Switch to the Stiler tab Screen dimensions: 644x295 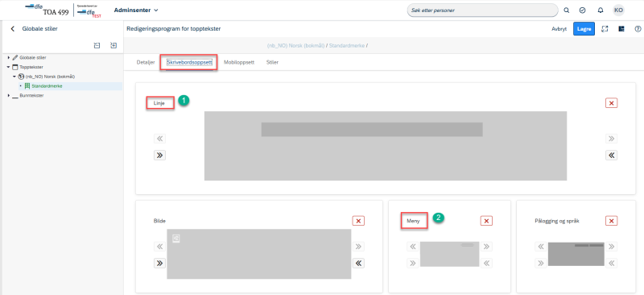[x=272, y=63]
